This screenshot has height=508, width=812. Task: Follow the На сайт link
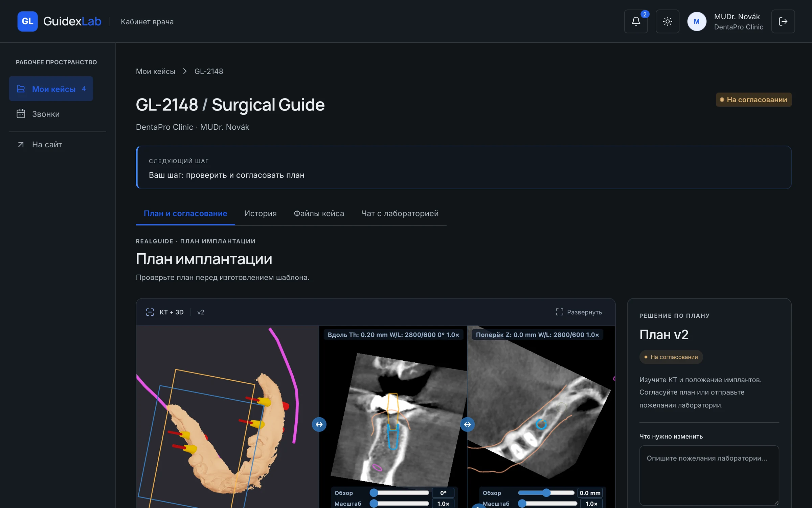47,145
